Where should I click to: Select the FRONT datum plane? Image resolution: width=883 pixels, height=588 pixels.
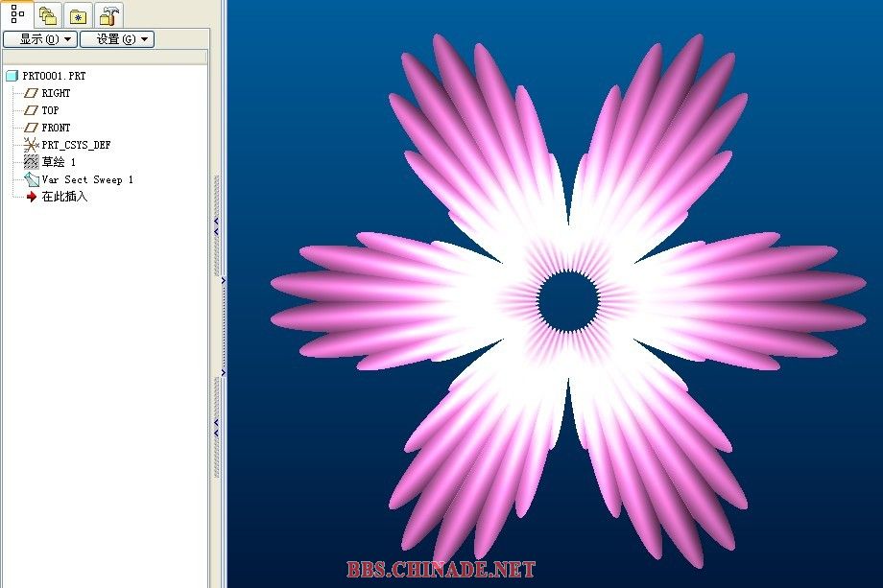tap(56, 128)
